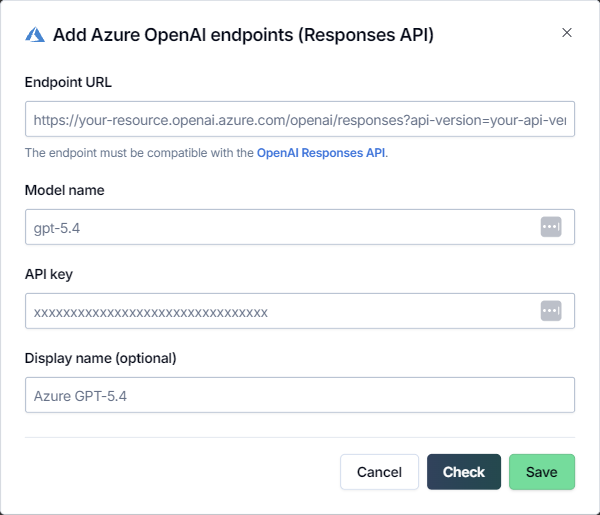
Task: Open the OpenAI Responses API link
Action: coord(321,153)
